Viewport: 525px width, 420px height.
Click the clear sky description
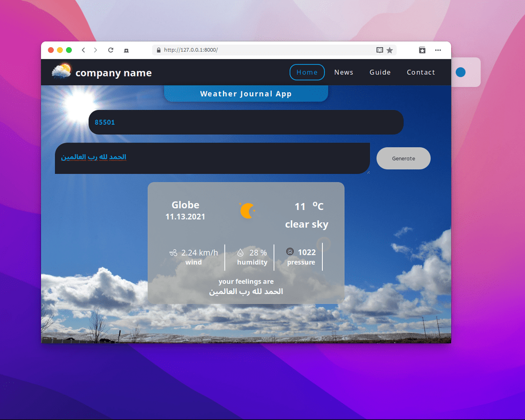coord(307,225)
